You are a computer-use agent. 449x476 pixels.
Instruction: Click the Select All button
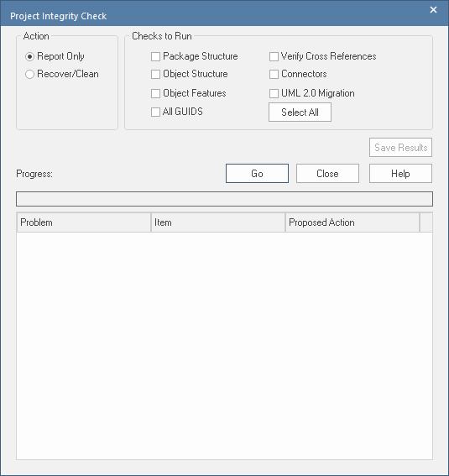click(300, 112)
